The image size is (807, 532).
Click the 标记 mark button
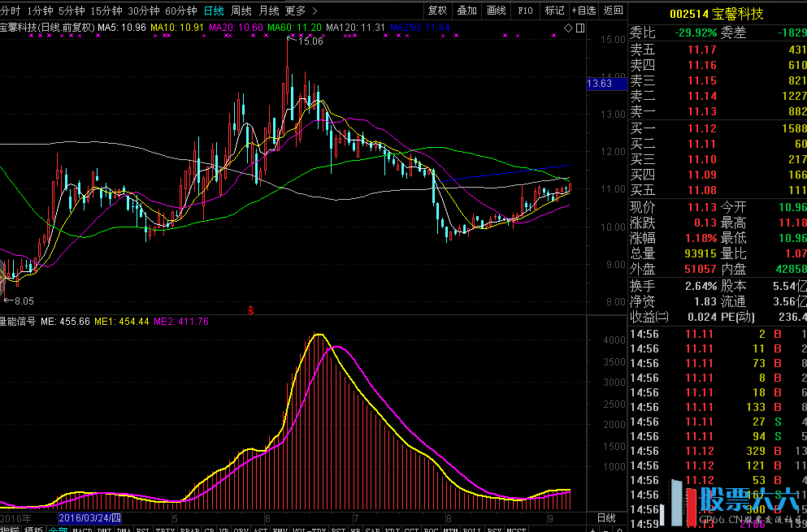click(554, 11)
